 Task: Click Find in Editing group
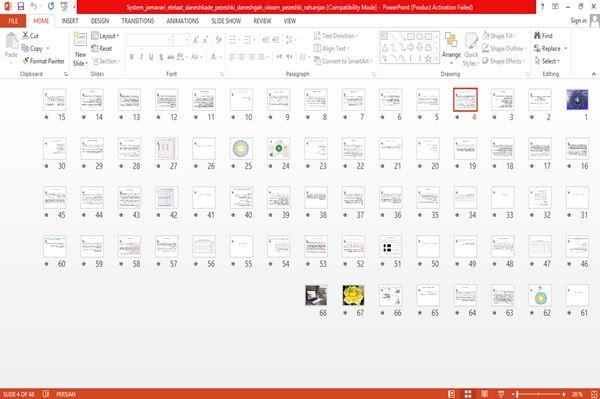tap(543, 36)
